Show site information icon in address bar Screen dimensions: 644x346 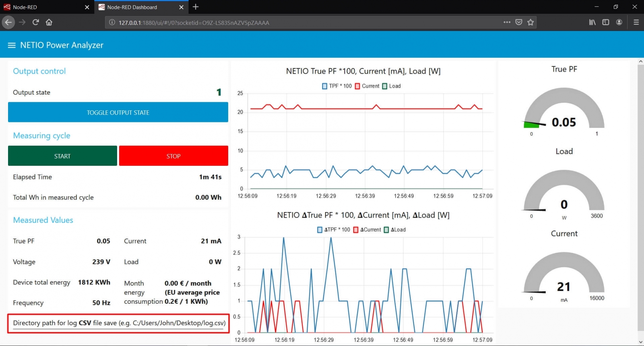[112, 23]
